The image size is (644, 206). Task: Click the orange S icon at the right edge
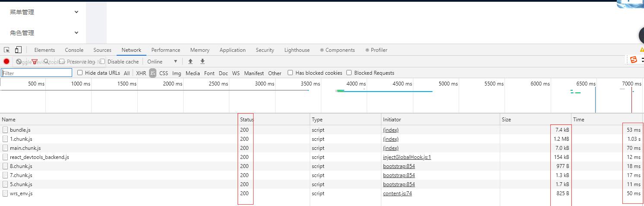click(634, 60)
